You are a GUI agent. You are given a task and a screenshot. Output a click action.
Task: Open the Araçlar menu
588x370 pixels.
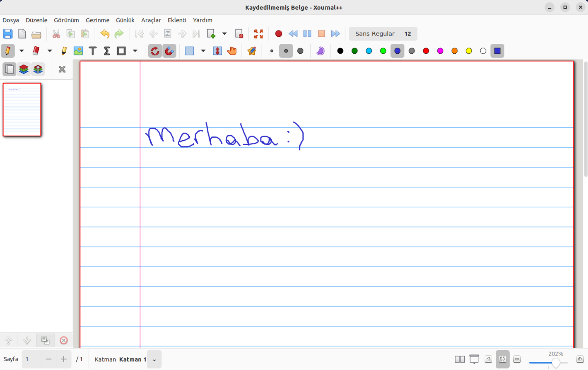click(151, 20)
